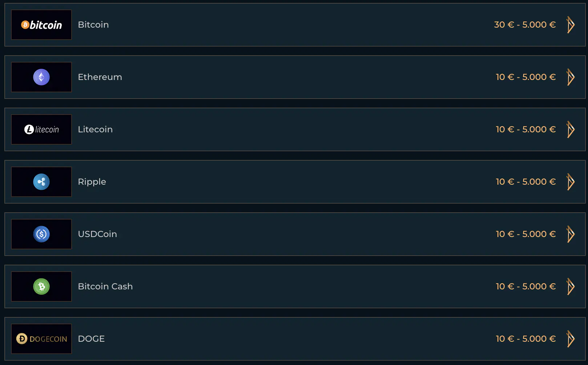Expand the Litecoin payment option arrow

571,129
